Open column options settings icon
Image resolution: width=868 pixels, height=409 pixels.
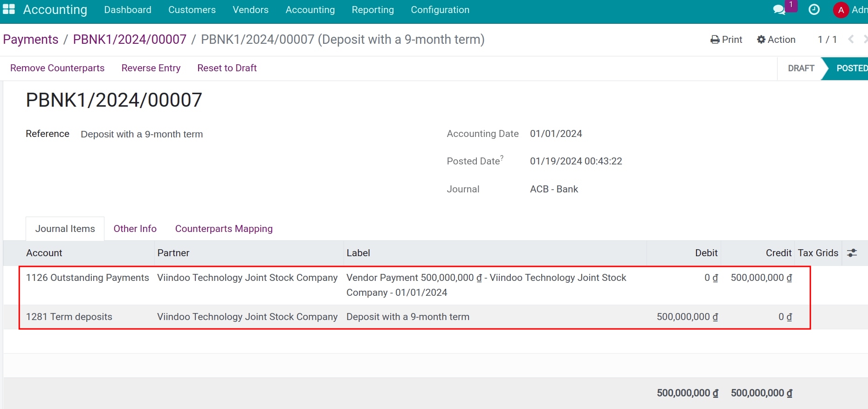tap(852, 253)
